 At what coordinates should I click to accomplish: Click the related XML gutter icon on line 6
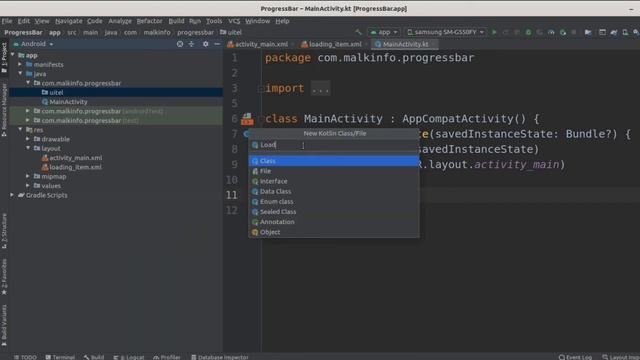click(x=247, y=119)
